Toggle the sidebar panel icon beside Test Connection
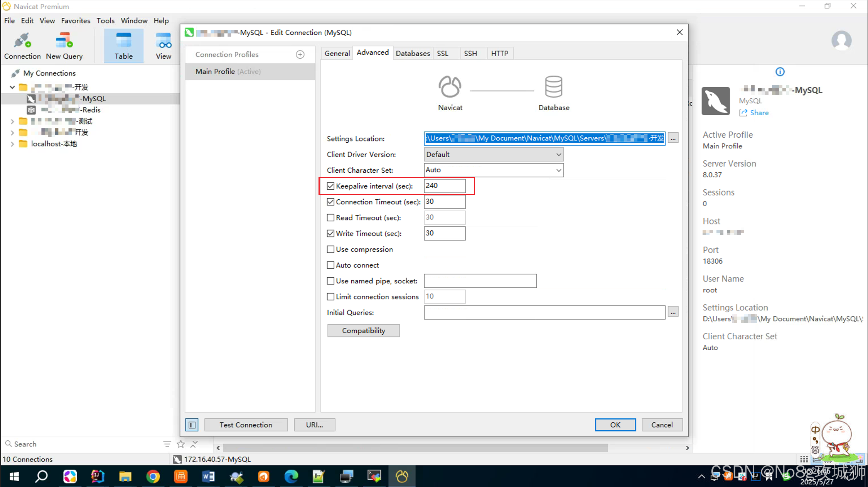The height and width of the screenshot is (487, 868). coord(192,425)
